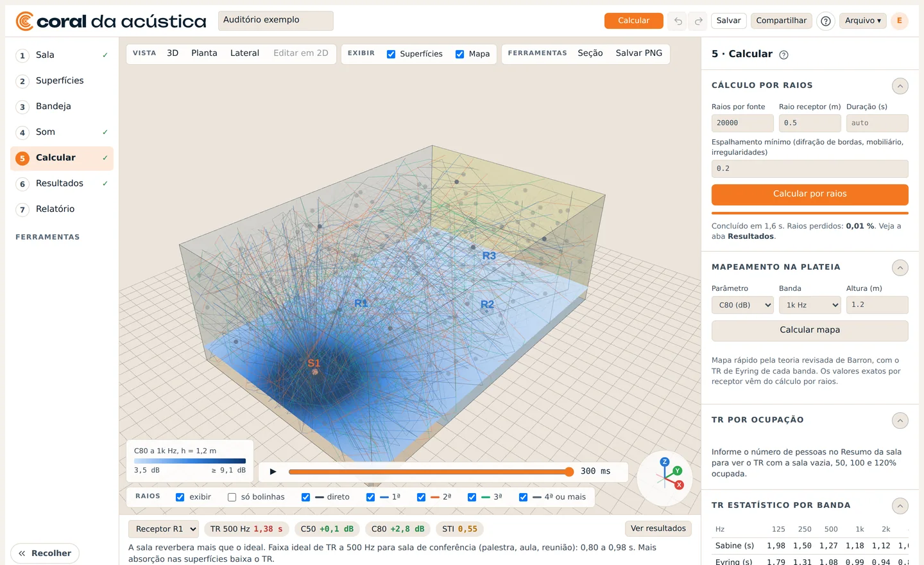Collapse the sidebar with Recolher
Viewport: 924px width, 565px height.
coord(45,553)
